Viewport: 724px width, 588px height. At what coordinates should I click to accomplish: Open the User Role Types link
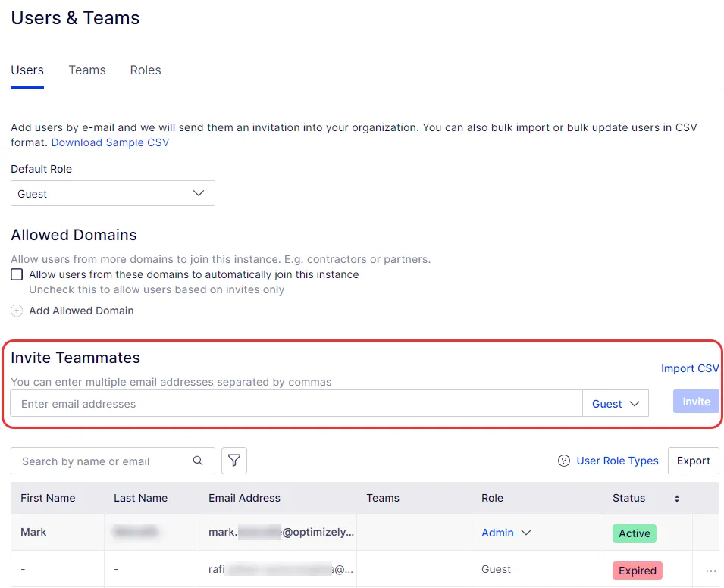click(x=617, y=461)
